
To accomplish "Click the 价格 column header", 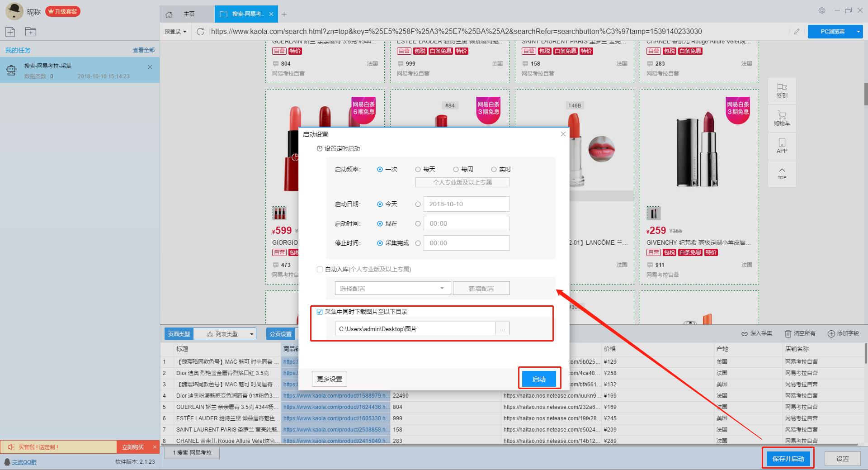I will (657, 349).
